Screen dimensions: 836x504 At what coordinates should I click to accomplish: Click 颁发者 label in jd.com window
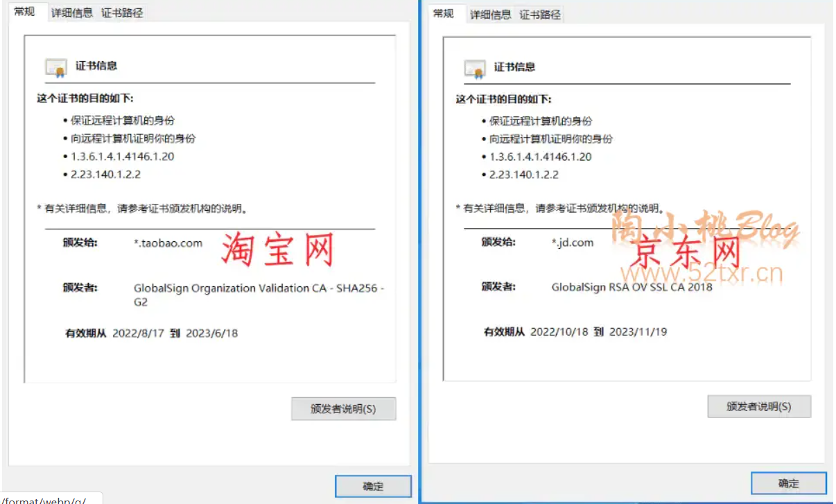tap(499, 286)
